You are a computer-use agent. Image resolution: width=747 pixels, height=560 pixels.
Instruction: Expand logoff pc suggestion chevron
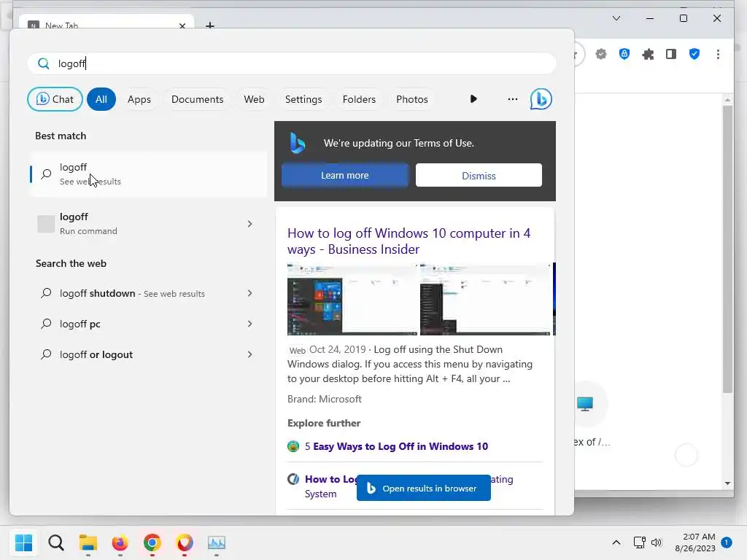[249, 324]
